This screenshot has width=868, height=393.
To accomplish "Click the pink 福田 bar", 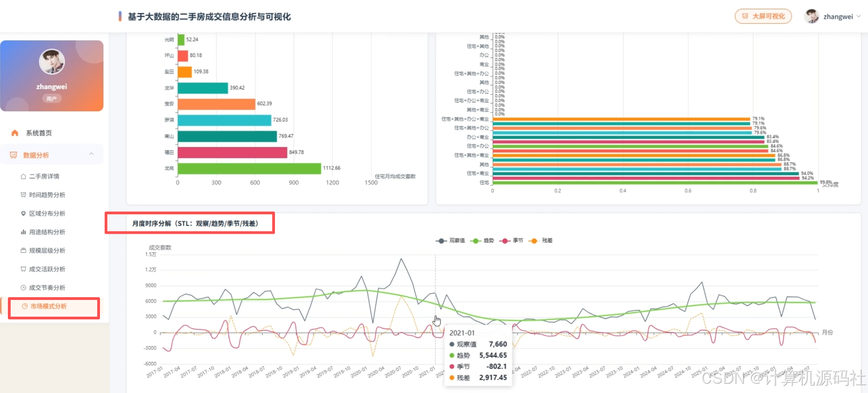I will (232, 152).
